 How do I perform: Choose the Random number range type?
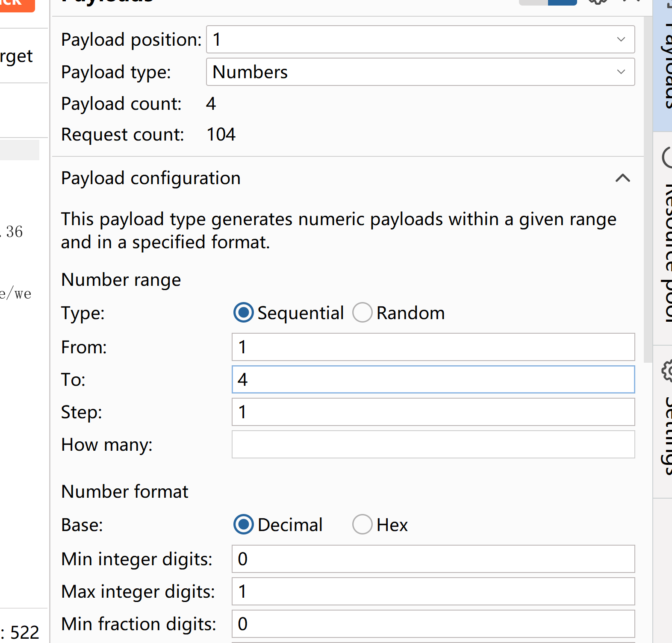coord(363,313)
